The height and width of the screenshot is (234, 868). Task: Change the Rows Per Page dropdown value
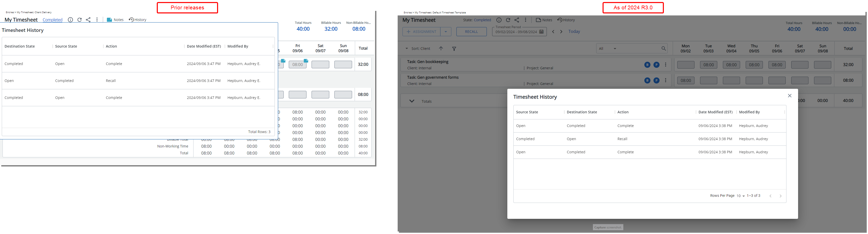[740, 196]
